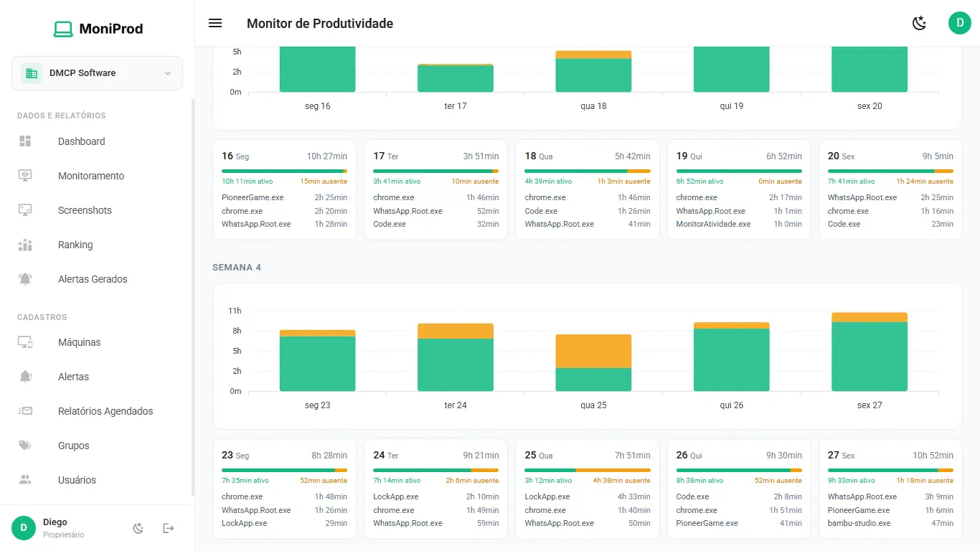Click the Grupos tag icon

tap(25, 446)
